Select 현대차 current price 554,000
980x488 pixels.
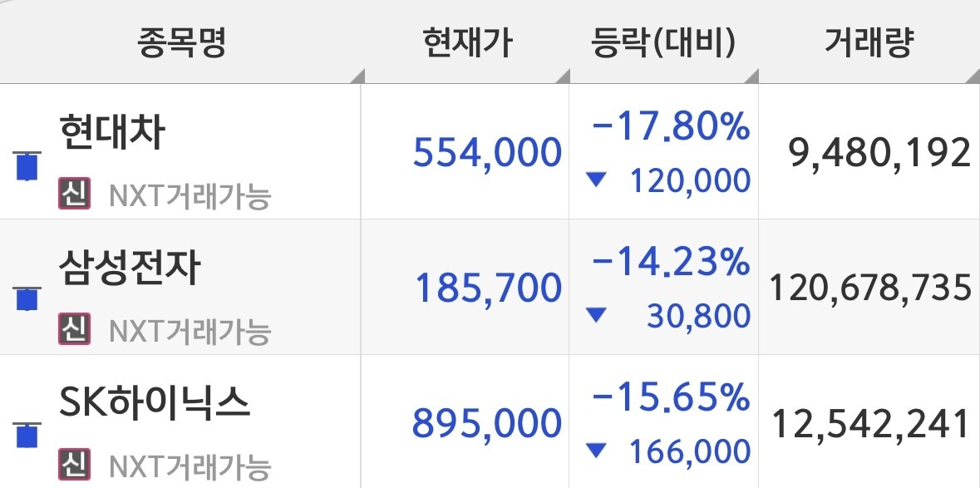pos(487,153)
